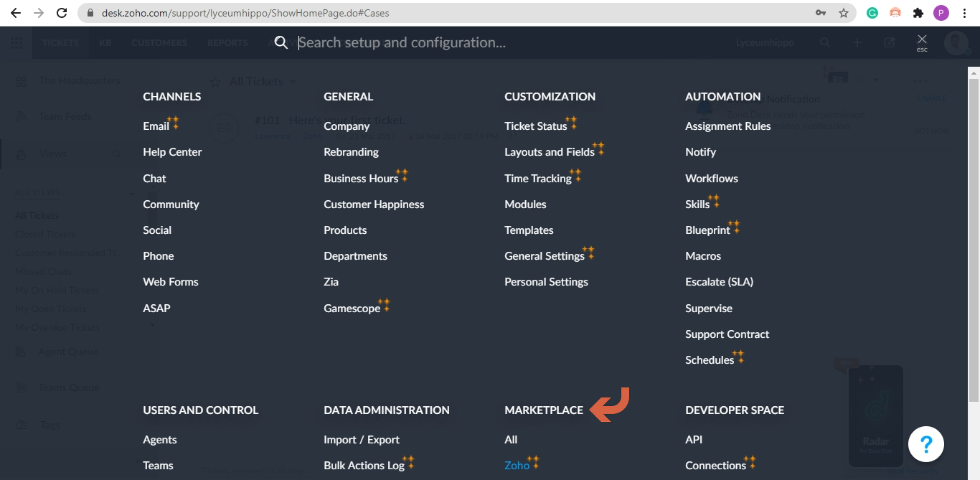This screenshot has height=480, width=980.
Task: Reload the page with the refresh icon
Action: tap(62, 13)
